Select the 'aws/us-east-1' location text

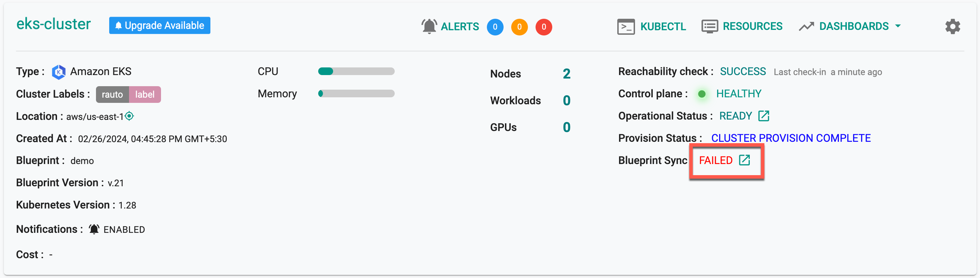[x=95, y=117]
